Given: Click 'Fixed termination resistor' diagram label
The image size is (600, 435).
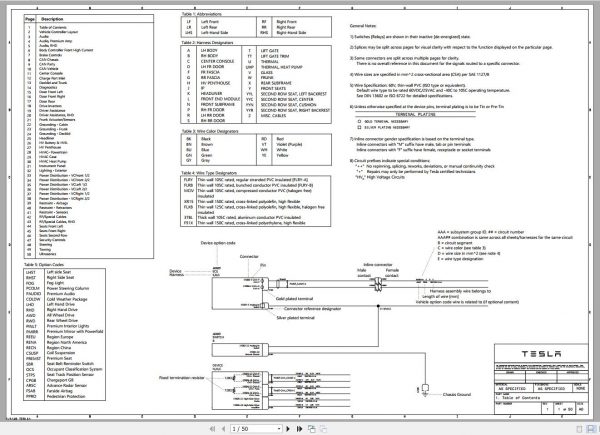Looking at the screenshot, I should tap(182, 378).
